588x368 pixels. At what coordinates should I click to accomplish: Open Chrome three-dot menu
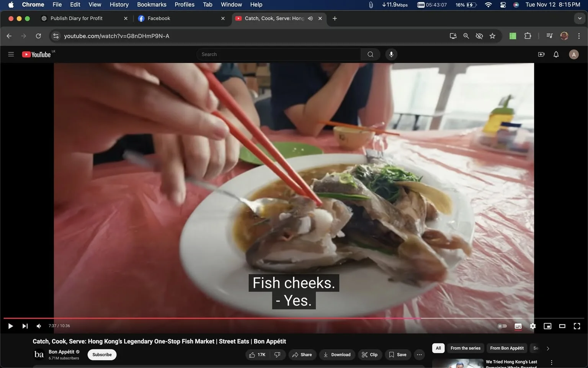tap(579, 36)
